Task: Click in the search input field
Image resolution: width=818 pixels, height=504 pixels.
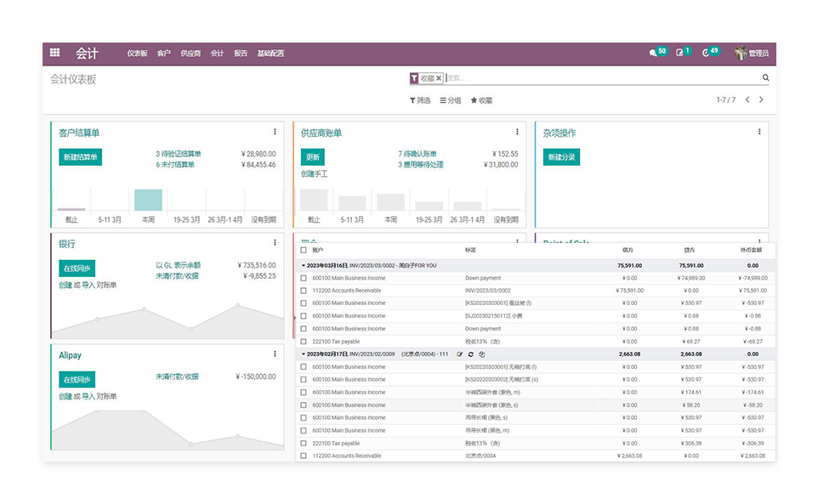Action: pos(595,78)
